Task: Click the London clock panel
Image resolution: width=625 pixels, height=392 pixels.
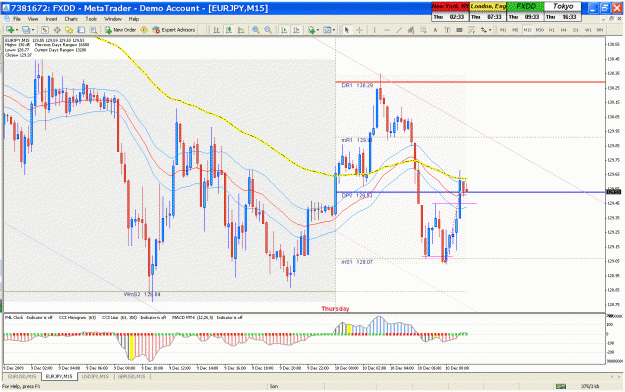Action: click(x=487, y=12)
